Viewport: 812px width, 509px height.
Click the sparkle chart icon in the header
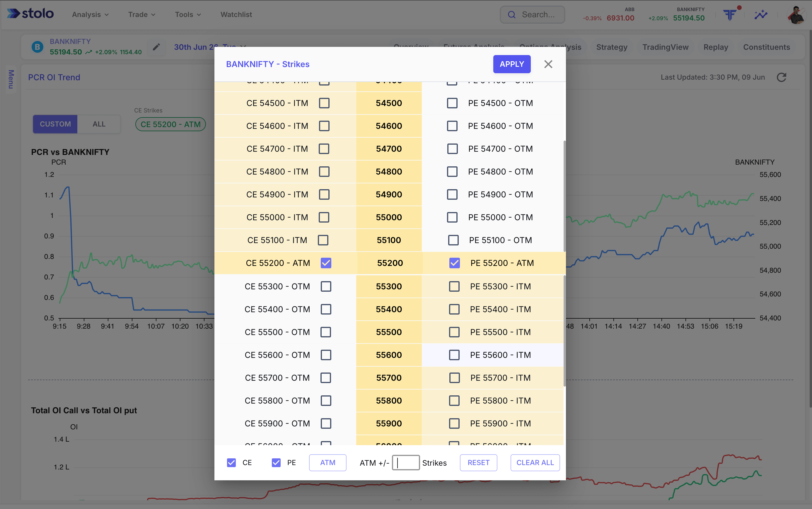click(x=760, y=14)
